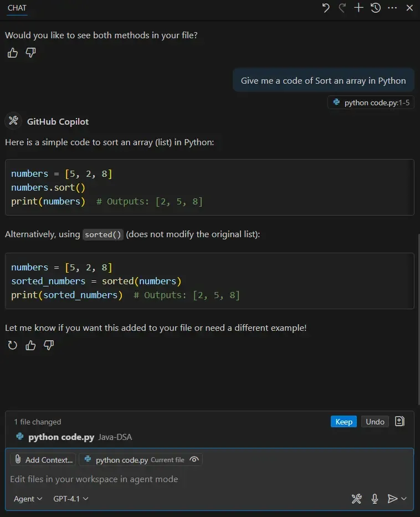Click python code.py Current file chip
This screenshot has width=420, height=517.
[x=140, y=459]
